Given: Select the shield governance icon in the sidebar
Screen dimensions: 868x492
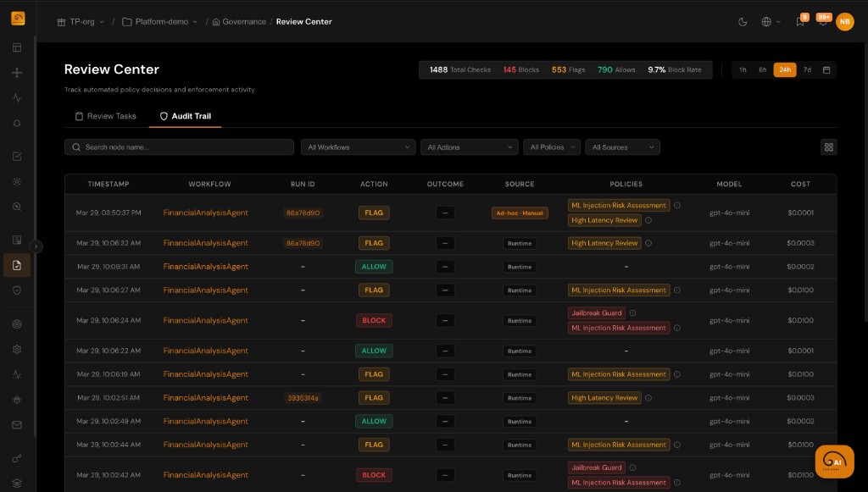Looking at the screenshot, I should click(x=17, y=290).
